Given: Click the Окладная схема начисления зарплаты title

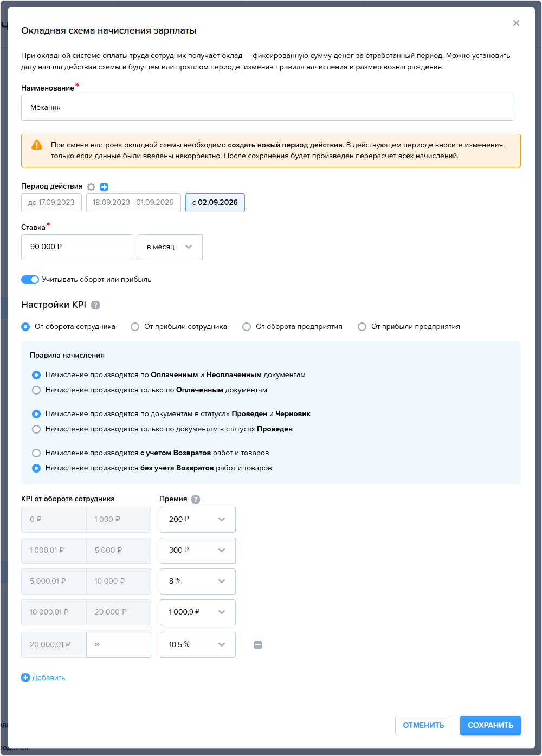Looking at the screenshot, I should click(109, 31).
